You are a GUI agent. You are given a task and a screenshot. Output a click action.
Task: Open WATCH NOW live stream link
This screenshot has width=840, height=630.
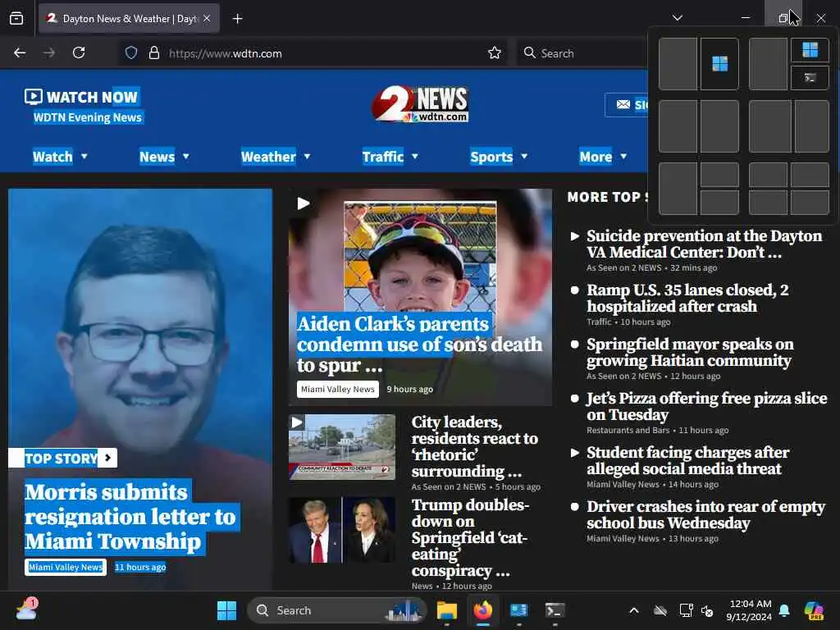point(81,97)
